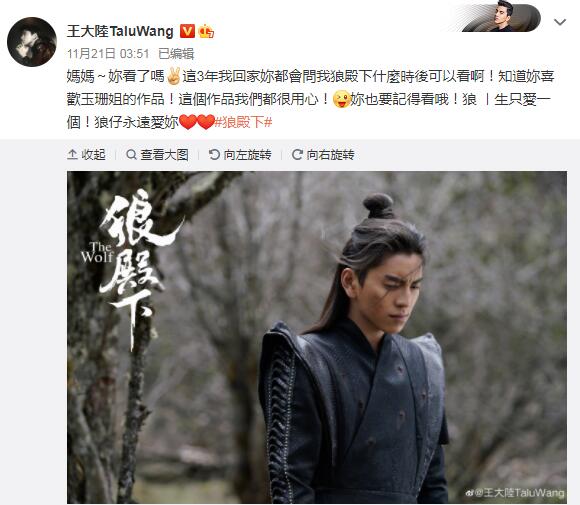580x505 pixels.
Task: Click the victory hand emoji in post
Action: point(173,76)
